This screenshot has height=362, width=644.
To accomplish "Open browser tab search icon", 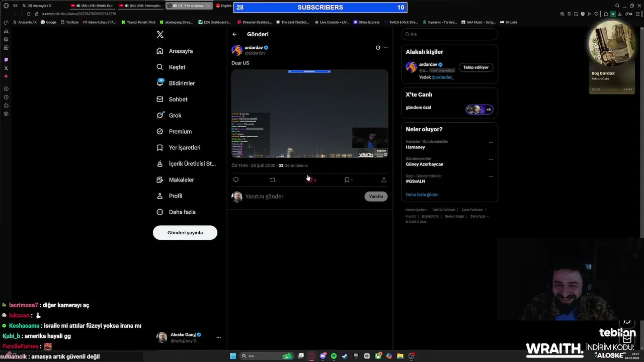I will coord(617,6).
